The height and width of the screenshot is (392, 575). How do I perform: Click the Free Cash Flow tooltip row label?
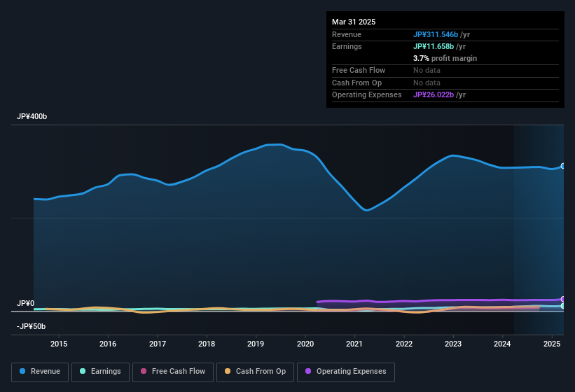pos(359,70)
